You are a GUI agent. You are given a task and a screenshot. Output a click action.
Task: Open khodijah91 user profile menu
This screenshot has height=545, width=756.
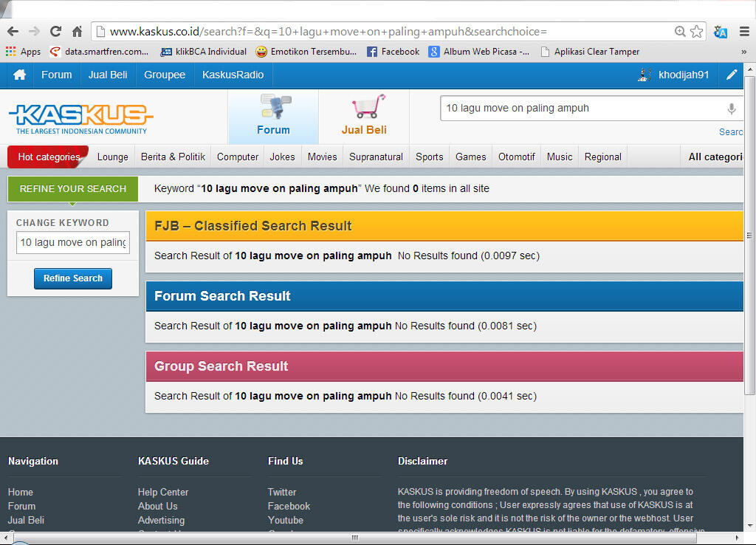(673, 75)
